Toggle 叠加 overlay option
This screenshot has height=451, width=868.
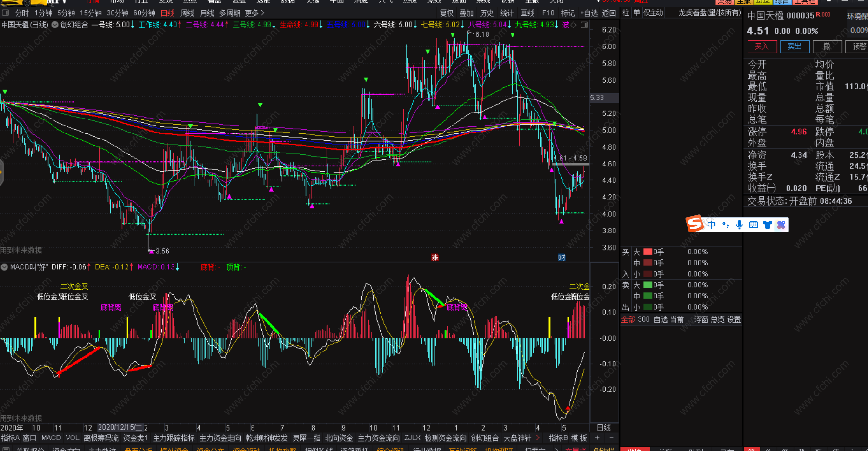tap(467, 13)
